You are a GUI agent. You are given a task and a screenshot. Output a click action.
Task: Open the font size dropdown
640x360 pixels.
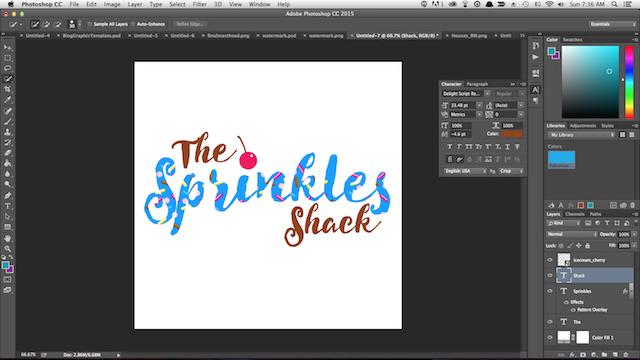(x=479, y=105)
